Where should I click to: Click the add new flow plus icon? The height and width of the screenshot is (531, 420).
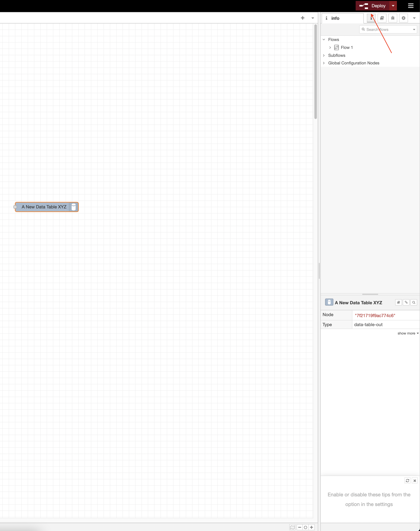tap(303, 18)
